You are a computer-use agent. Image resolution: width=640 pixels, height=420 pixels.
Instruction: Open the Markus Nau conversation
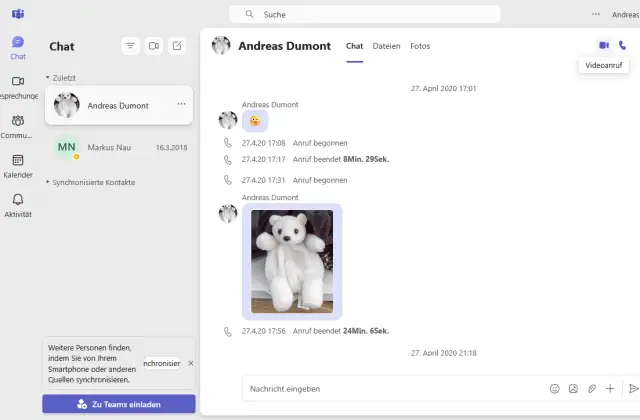(x=119, y=147)
